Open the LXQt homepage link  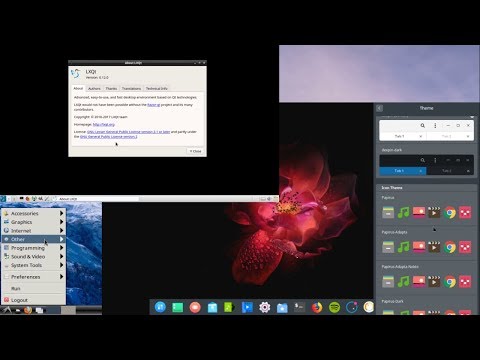click(x=104, y=124)
